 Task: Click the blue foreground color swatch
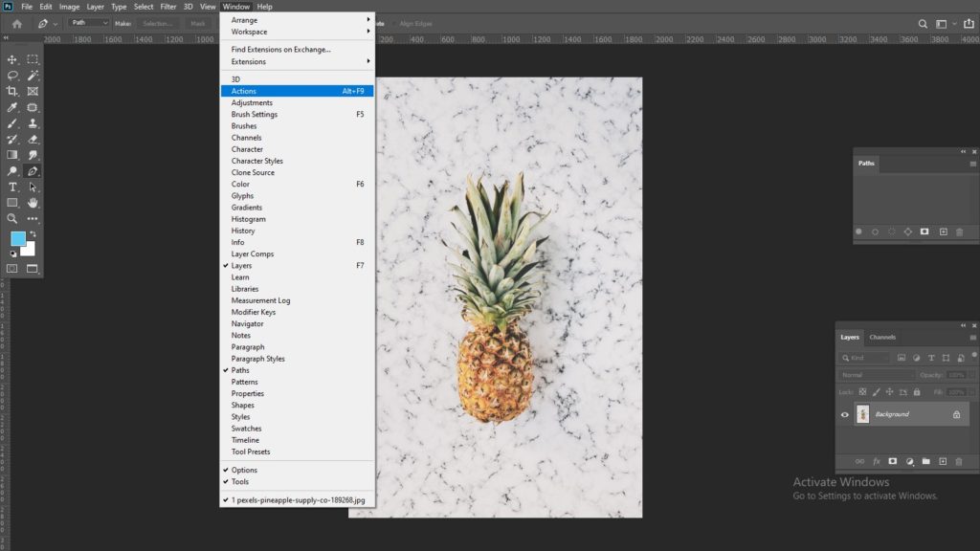[x=17, y=237]
